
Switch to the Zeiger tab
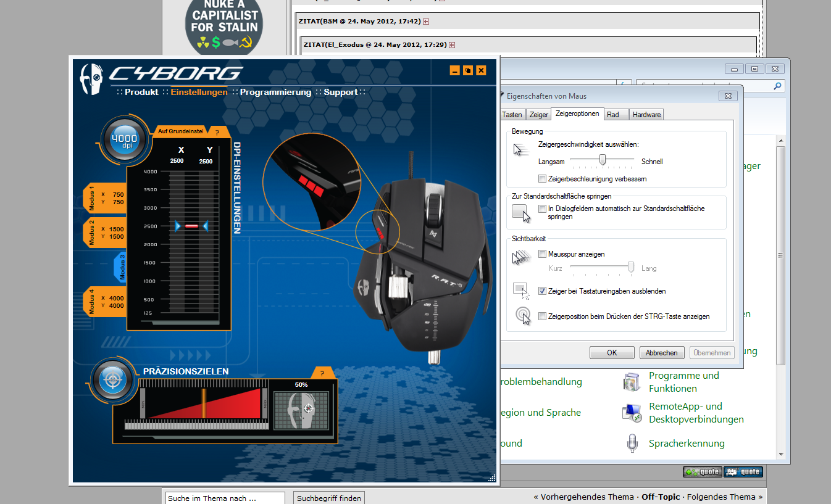coord(539,115)
